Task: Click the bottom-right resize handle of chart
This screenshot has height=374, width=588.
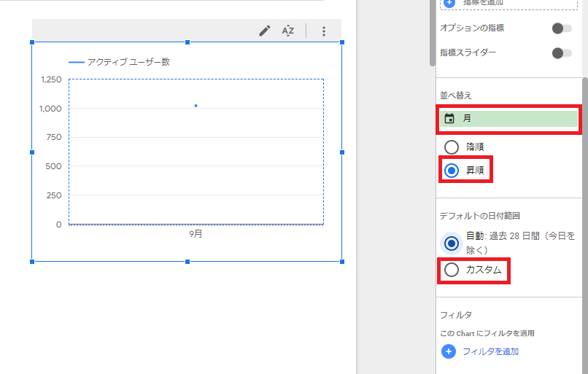Action: pos(341,261)
